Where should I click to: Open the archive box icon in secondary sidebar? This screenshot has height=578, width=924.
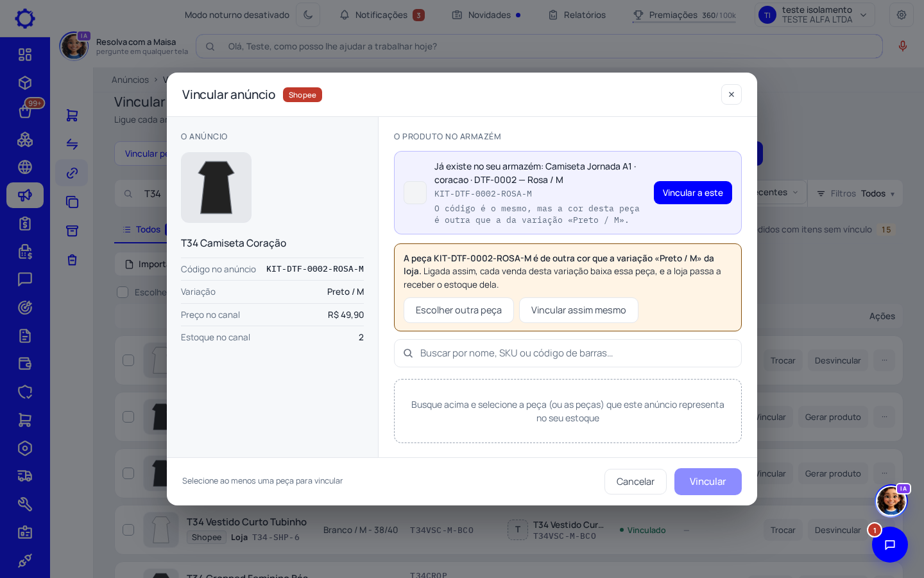coord(72,231)
